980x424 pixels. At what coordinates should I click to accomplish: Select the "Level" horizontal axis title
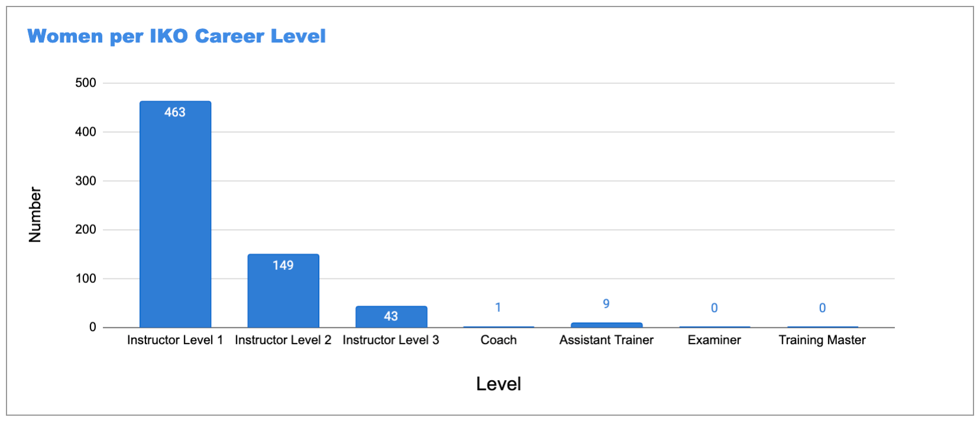(498, 384)
